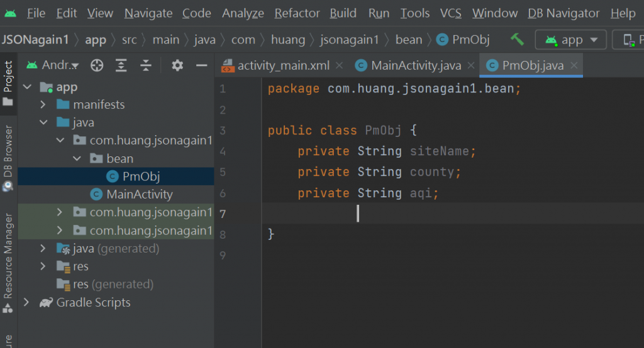Screen dimensions: 644x348
Task: Open the app run configuration dropdown
Action: tap(571, 40)
